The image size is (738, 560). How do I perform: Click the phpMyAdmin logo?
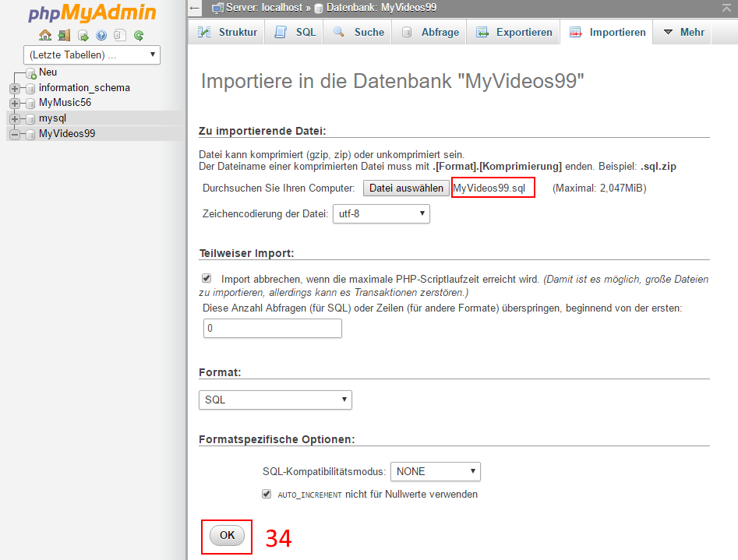[x=92, y=13]
